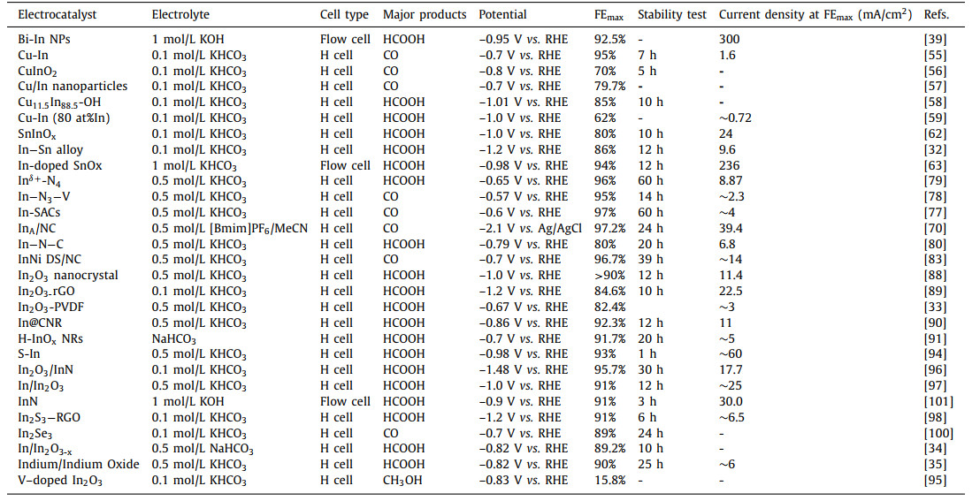The height and width of the screenshot is (501, 980).
Task: Click the Cell type column header
Action: click(x=343, y=15)
